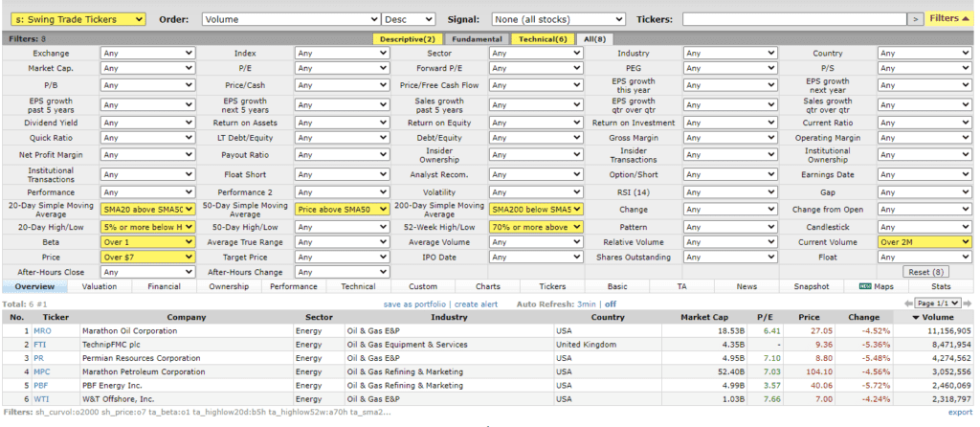Viewport: 980px width, 427px height.
Task: Open the 200-Day Simple Moving Average dropdown
Action: pos(536,210)
